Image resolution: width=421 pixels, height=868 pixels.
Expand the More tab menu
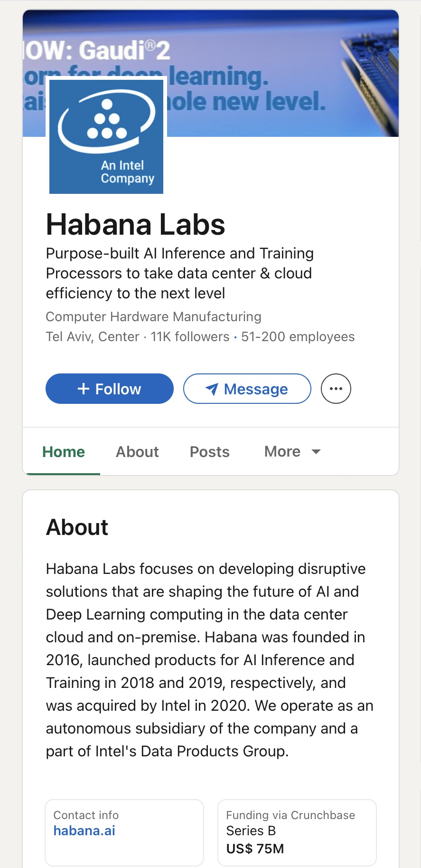(x=282, y=451)
